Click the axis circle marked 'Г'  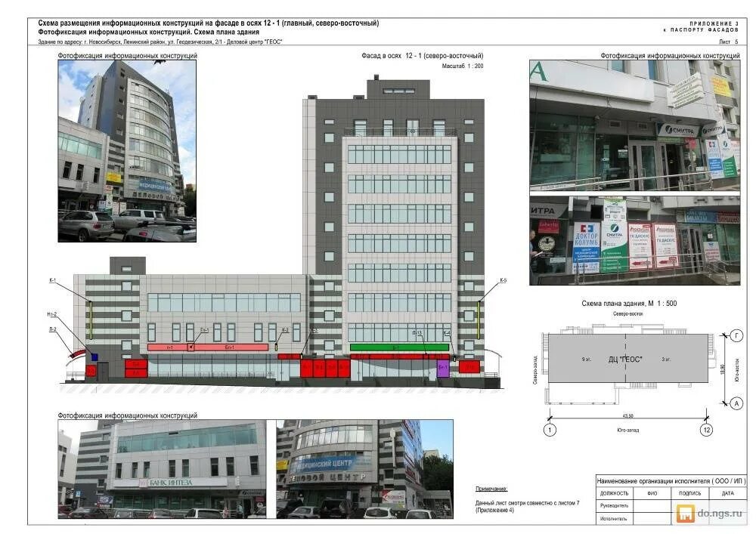736,335
